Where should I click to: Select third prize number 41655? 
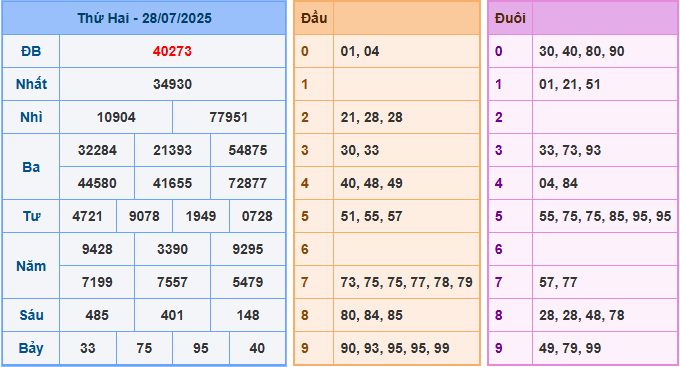pyautogui.click(x=172, y=183)
